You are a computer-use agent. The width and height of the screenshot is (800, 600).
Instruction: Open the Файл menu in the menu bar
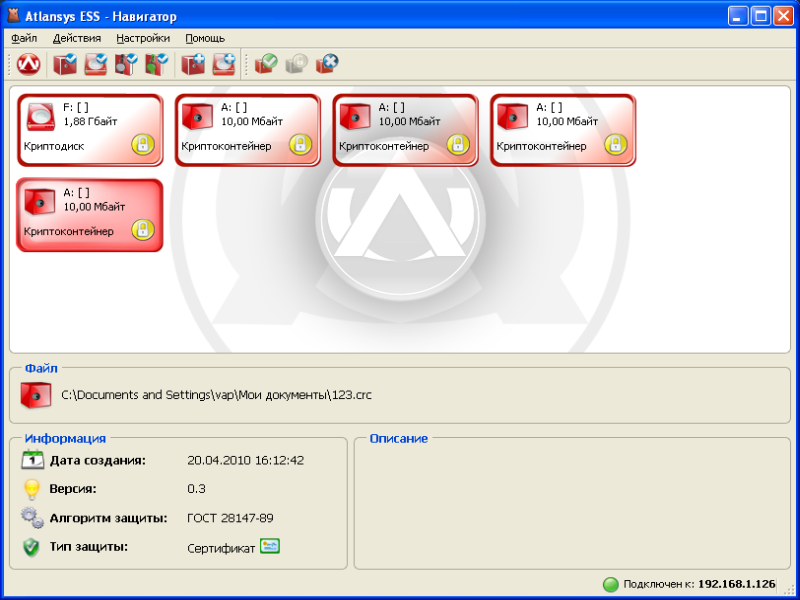(24, 38)
